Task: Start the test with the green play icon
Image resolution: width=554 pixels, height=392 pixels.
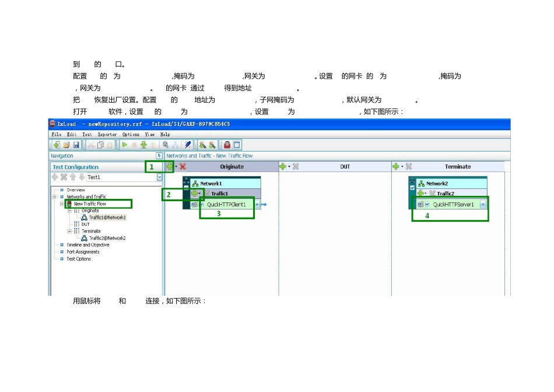Action: (x=124, y=145)
